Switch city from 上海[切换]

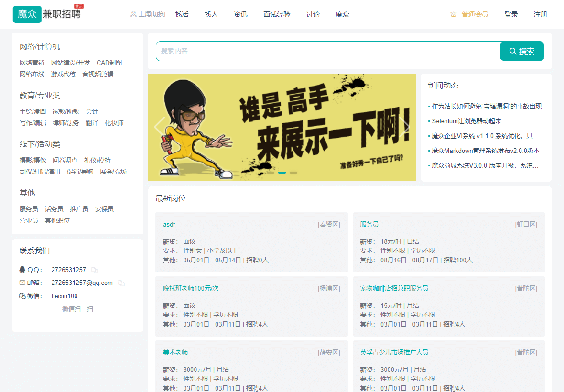tap(152, 14)
